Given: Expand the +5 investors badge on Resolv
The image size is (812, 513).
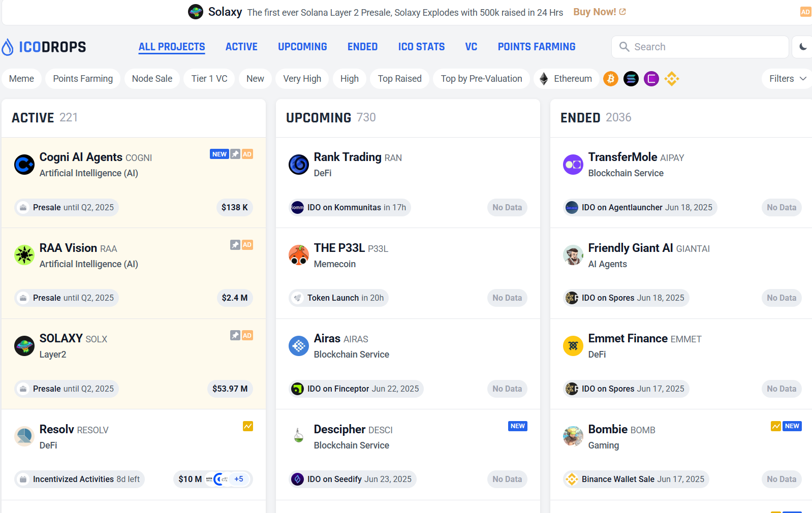Looking at the screenshot, I should 238,479.
